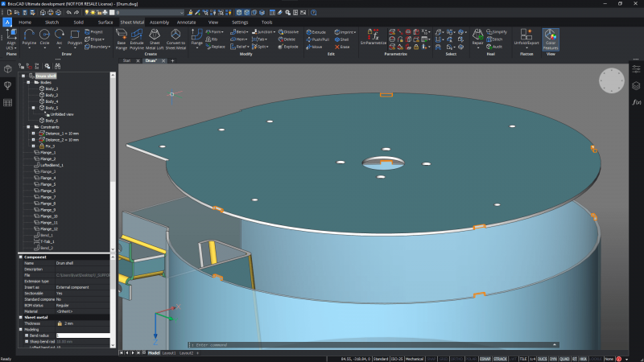The height and width of the screenshot is (362, 644).
Task: Toggle DYN in the status bar
Action: point(552,358)
